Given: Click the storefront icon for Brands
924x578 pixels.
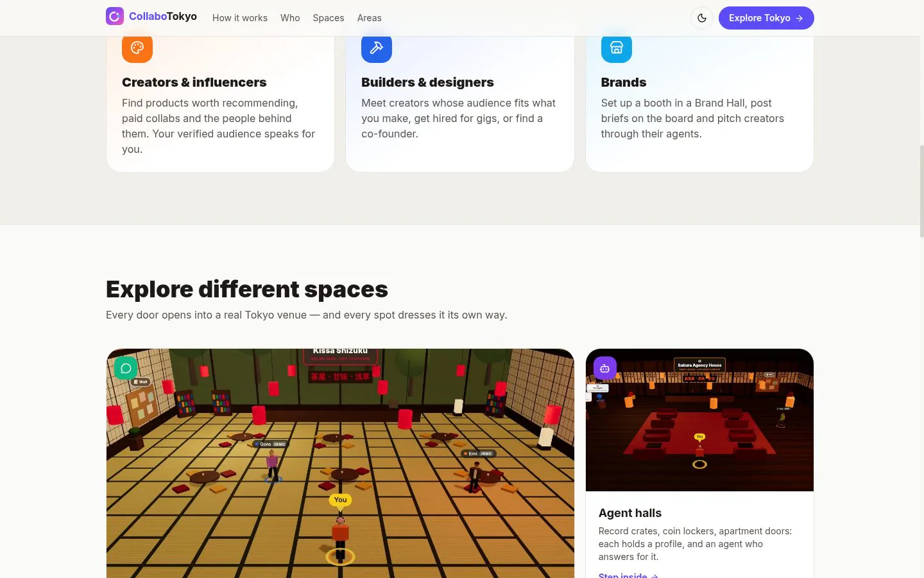Looking at the screenshot, I should click(617, 48).
